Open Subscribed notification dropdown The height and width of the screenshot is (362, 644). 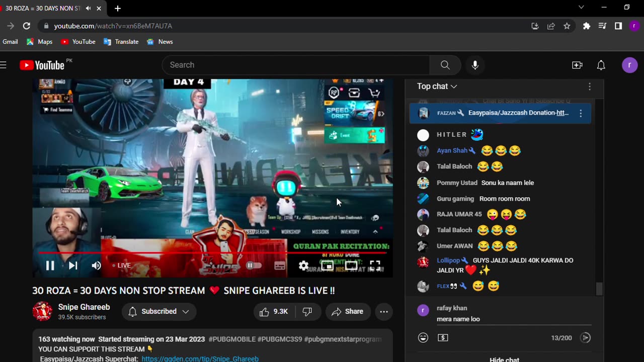point(159,312)
